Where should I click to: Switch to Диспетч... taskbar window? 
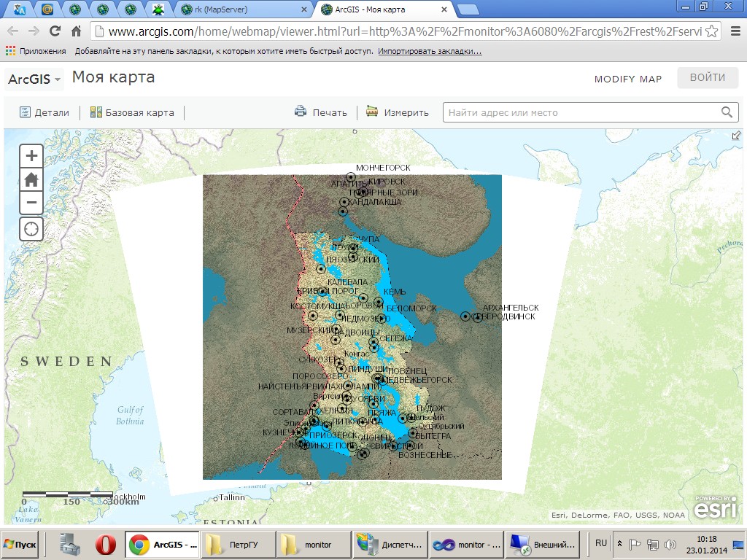pyautogui.click(x=390, y=544)
